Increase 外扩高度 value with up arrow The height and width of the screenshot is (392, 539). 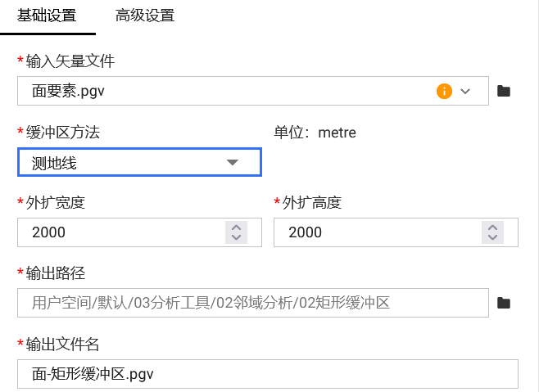coord(492,227)
